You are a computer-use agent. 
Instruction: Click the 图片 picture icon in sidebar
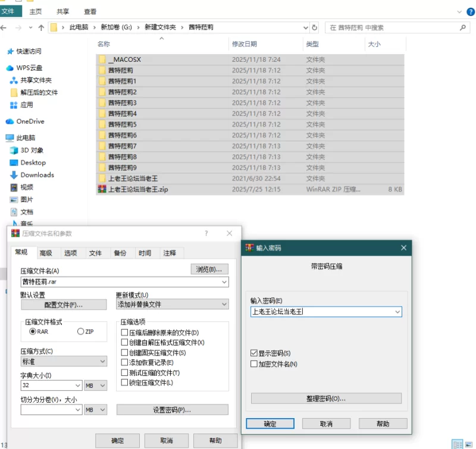click(x=14, y=200)
